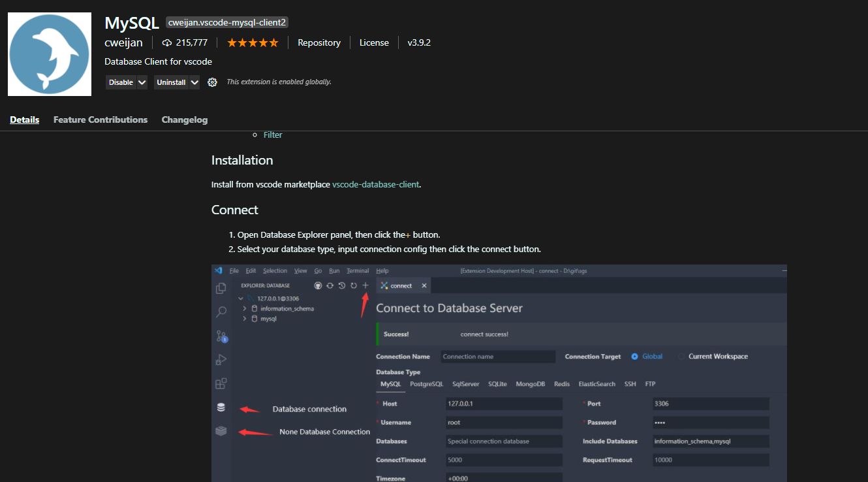Select the connect editor tab
This screenshot has height=482, width=868.
[403, 285]
